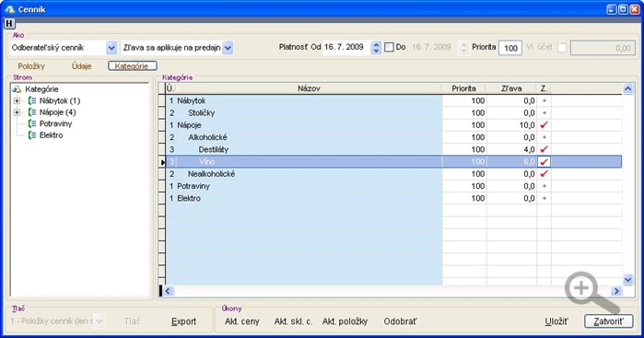Click the Odobrať button
The height and width of the screenshot is (338, 644).
(x=400, y=321)
